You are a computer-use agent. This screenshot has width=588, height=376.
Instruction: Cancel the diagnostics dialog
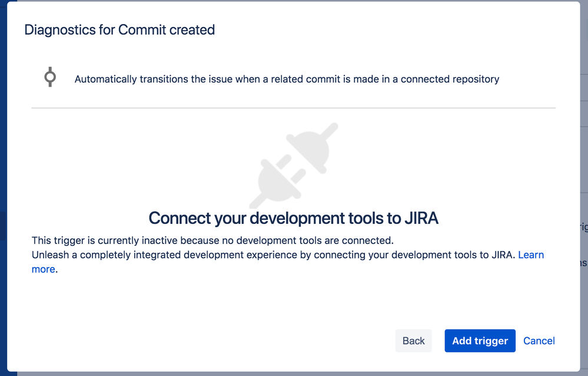click(x=539, y=341)
